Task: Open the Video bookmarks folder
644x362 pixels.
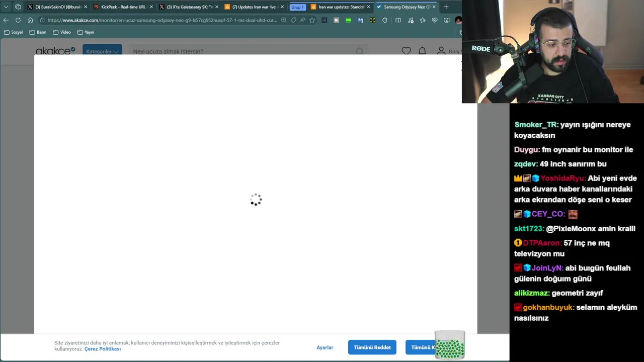Action: tap(62, 32)
